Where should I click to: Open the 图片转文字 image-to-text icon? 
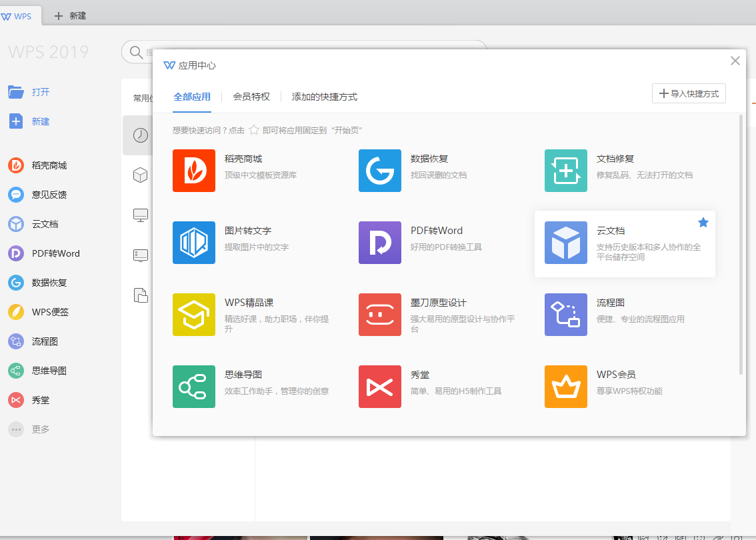click(194, 243)
